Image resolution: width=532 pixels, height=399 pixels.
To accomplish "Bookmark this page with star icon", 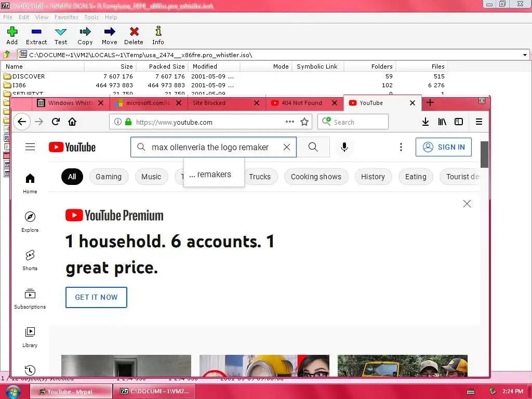I will [x=304, y=122].
